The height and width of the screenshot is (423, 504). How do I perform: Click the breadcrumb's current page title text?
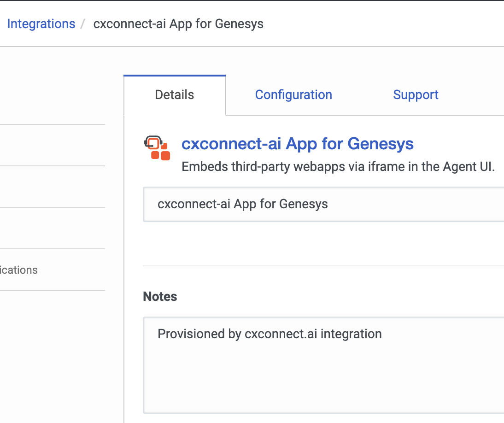178,24
